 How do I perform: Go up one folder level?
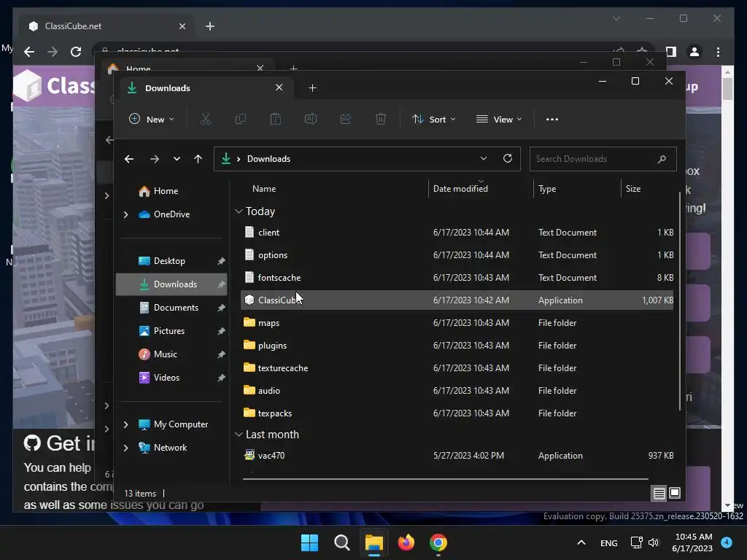[198, 159]
